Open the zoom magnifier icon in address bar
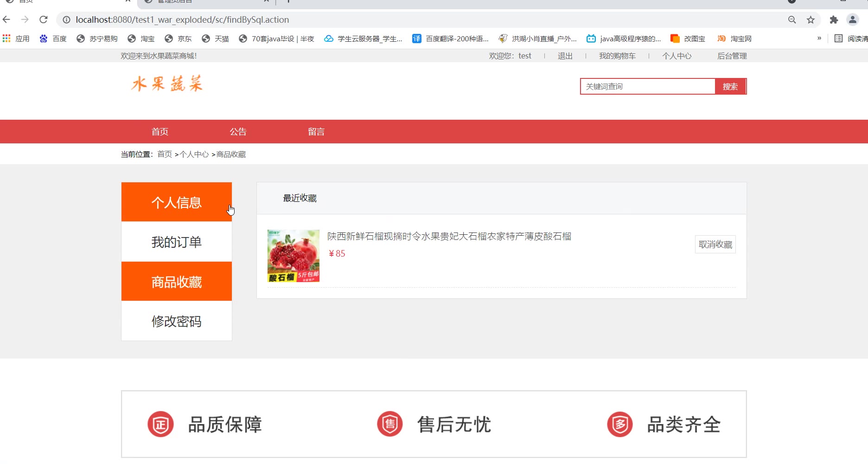 792,19
